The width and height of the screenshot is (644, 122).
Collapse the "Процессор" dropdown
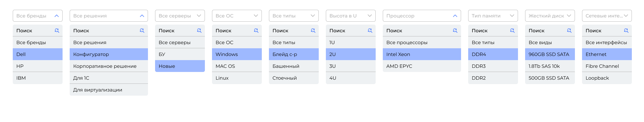tap(455, 16)
